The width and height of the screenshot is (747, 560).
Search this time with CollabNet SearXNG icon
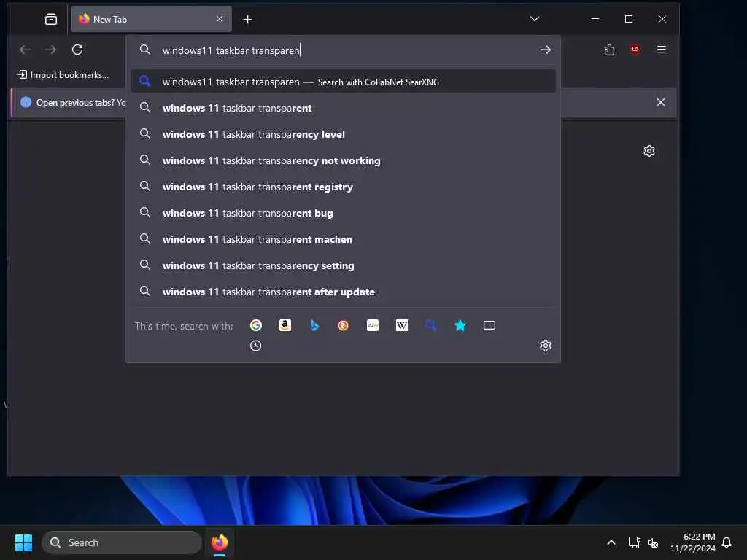pos(430,325)
